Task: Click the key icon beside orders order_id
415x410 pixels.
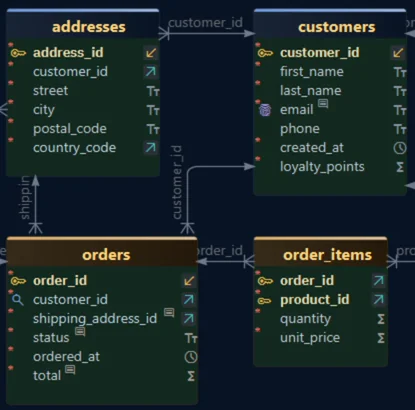Action: (x=18, y=281)
